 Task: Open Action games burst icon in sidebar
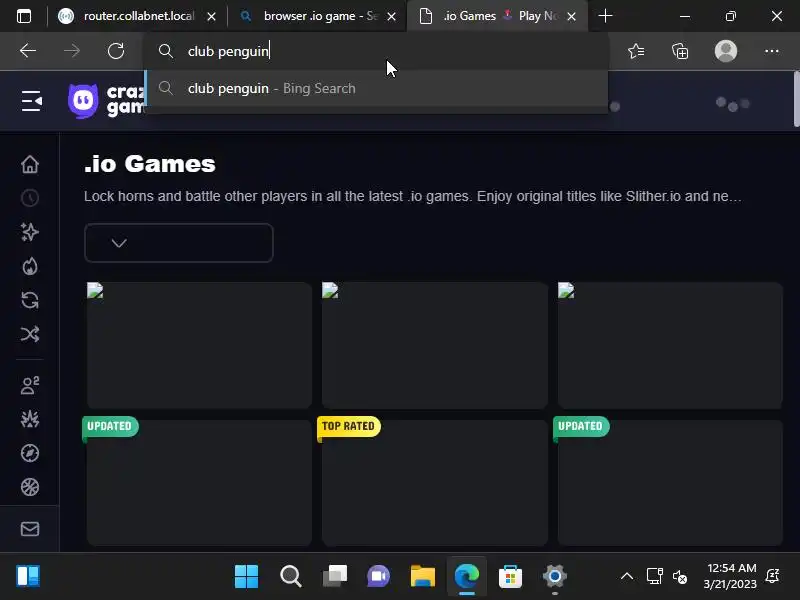pos(30,419)
